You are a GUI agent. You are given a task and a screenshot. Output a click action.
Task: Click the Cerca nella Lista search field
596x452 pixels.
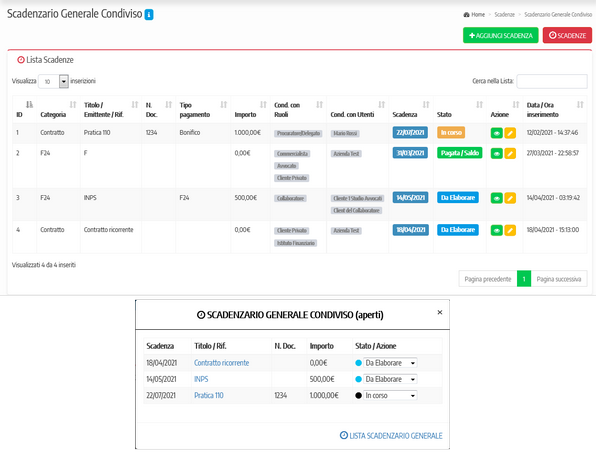pos(552,81)
